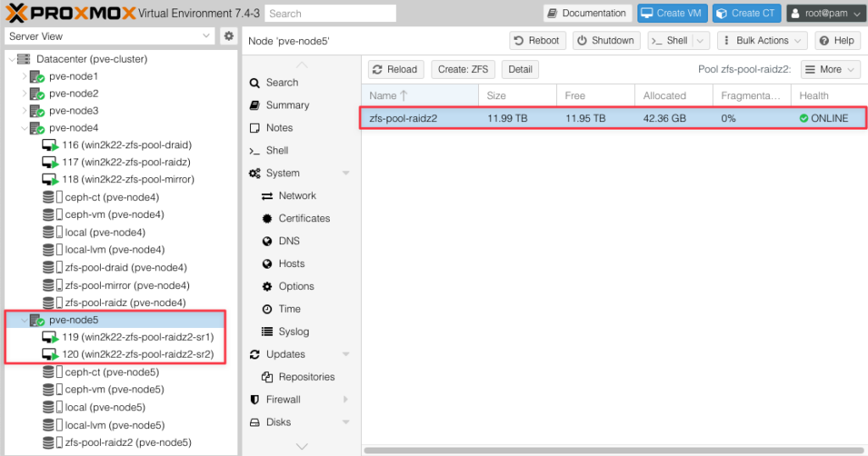Image resolution: width=868 pixels, height=456 pixels.
Task: Click the green ONLINE health check icon
Action: pos(804,119)
